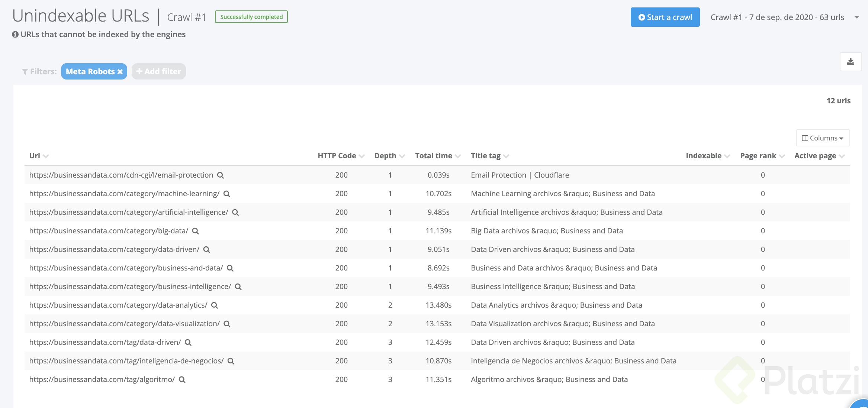
Task: Remove the Meta Robots filter
Action: (120, 72)
